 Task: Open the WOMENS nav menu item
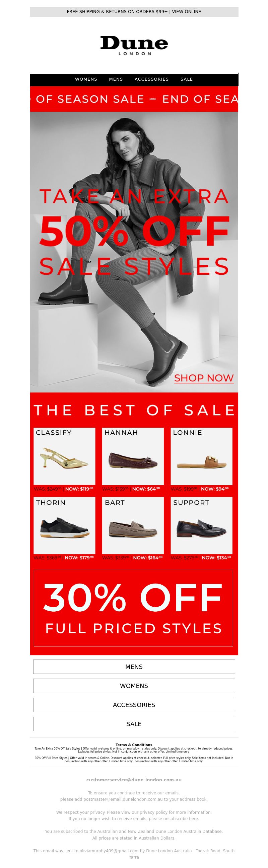86,79
